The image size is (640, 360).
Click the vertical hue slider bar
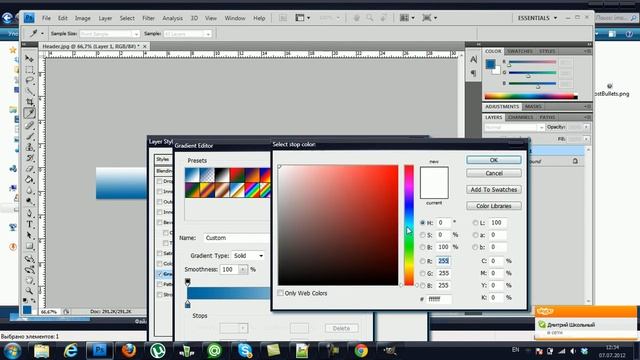click(409, 225)
